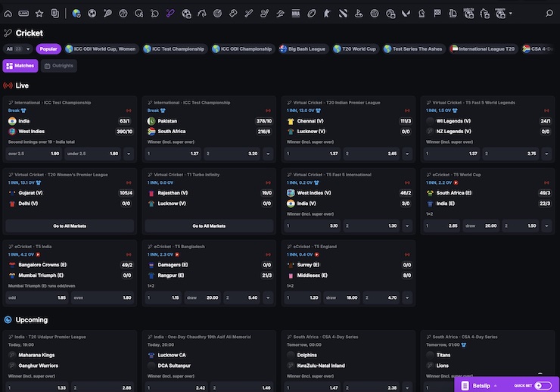The image size is (560, 392).
Task: Select the Matches tab
Action: tap(20, 66)
